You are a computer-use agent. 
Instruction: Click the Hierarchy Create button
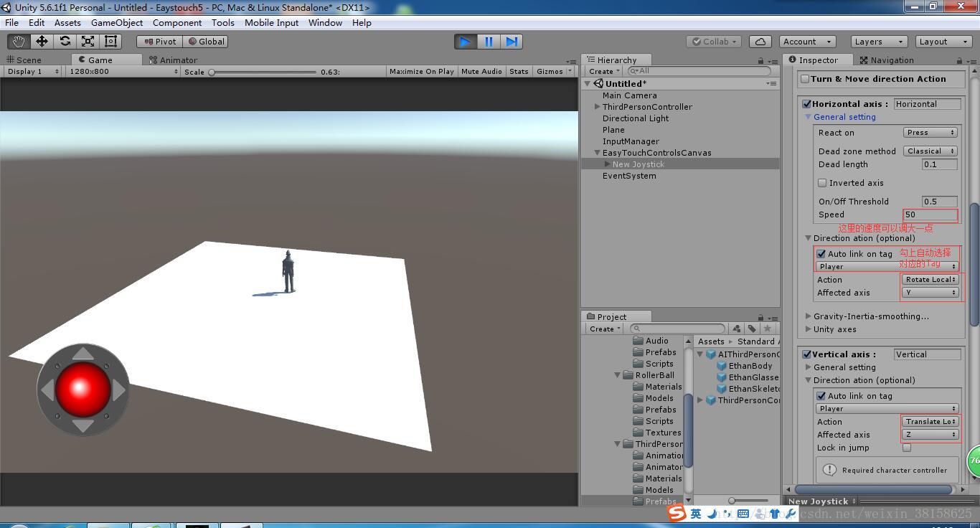604,72
